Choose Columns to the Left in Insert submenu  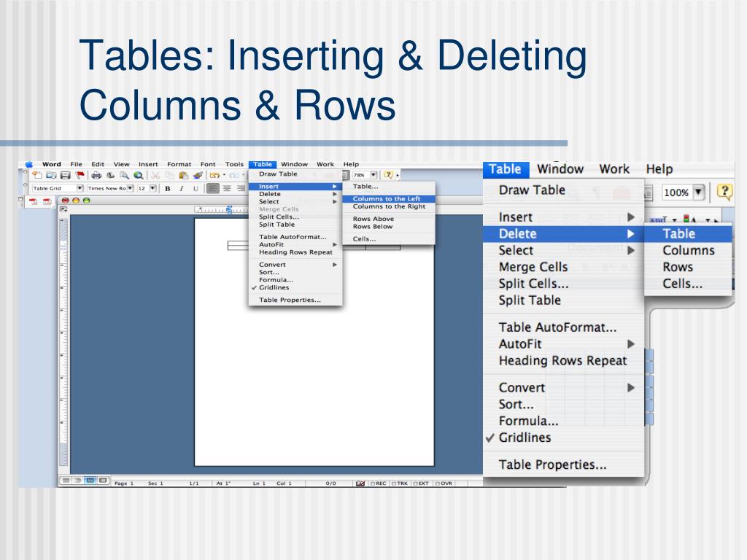[389, 198]
